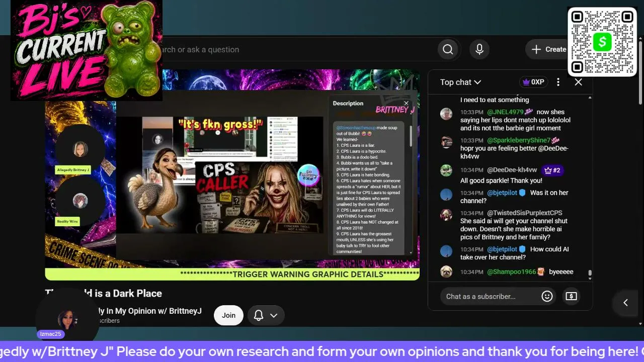Click @bjetpilot name beside 'Was it on her'

click(x=502, y=193)
